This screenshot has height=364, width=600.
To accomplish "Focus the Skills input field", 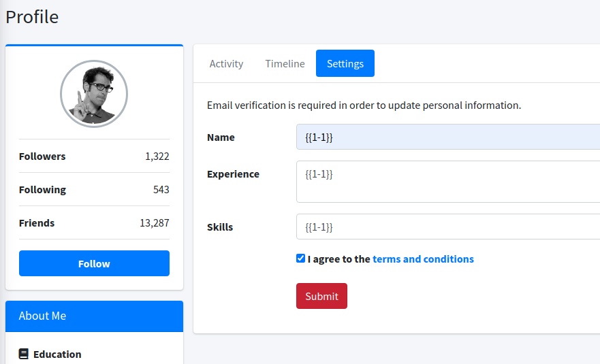I will click(x=448, y=227).
